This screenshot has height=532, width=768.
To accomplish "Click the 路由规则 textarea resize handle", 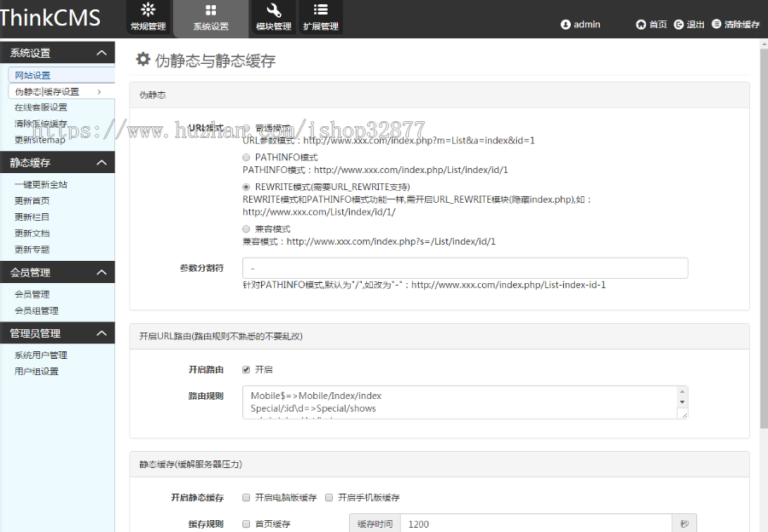I will (684, 414).
